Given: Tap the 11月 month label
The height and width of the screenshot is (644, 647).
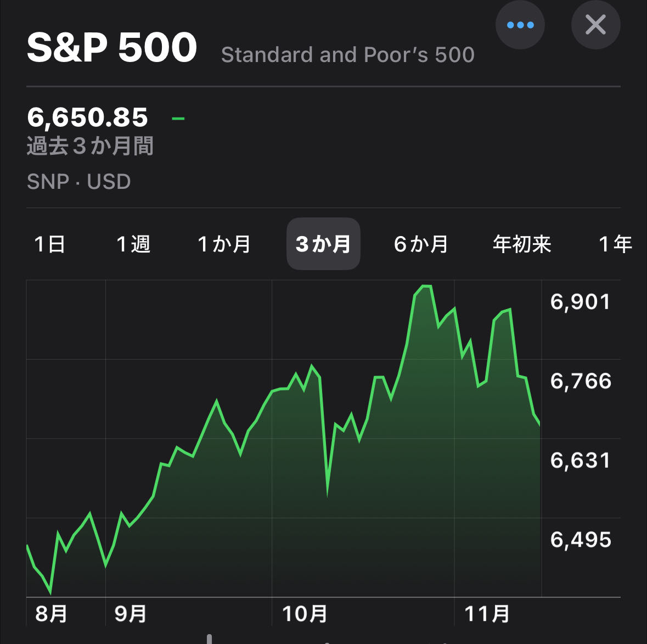Looking at the screenshot, I should point(487,613).
